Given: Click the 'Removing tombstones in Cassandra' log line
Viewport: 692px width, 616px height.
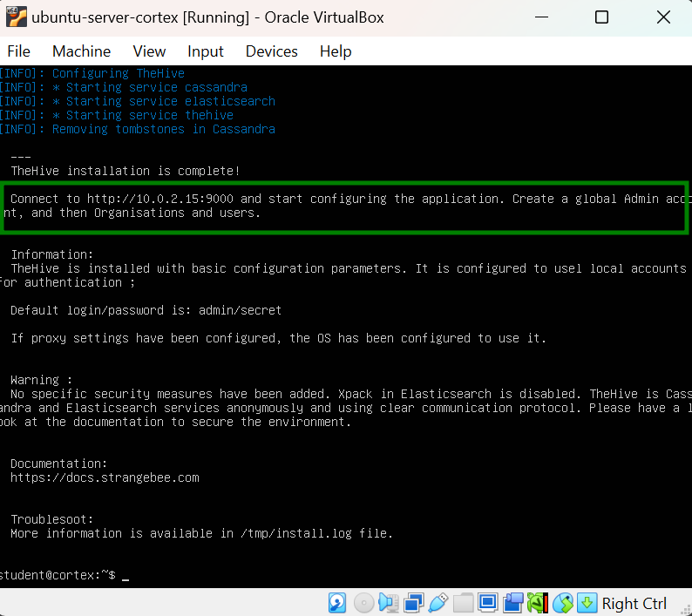Looking at the screenshot, I should (x=137, y=129).
